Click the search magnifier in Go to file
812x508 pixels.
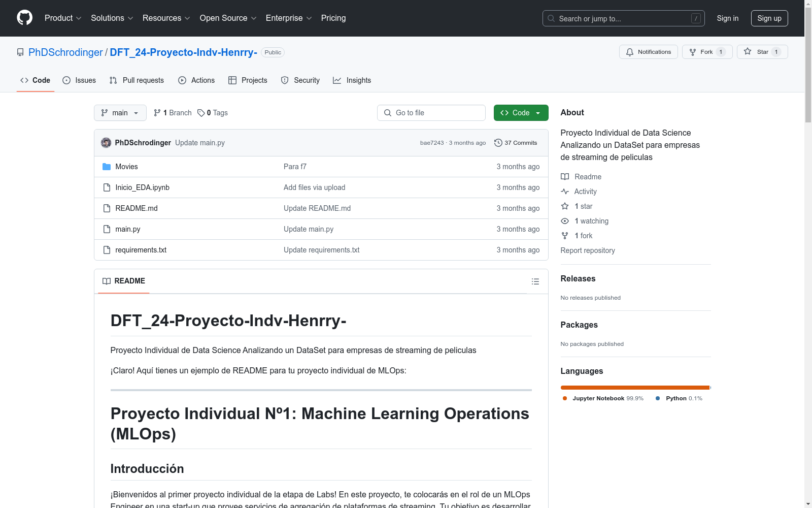388,113
